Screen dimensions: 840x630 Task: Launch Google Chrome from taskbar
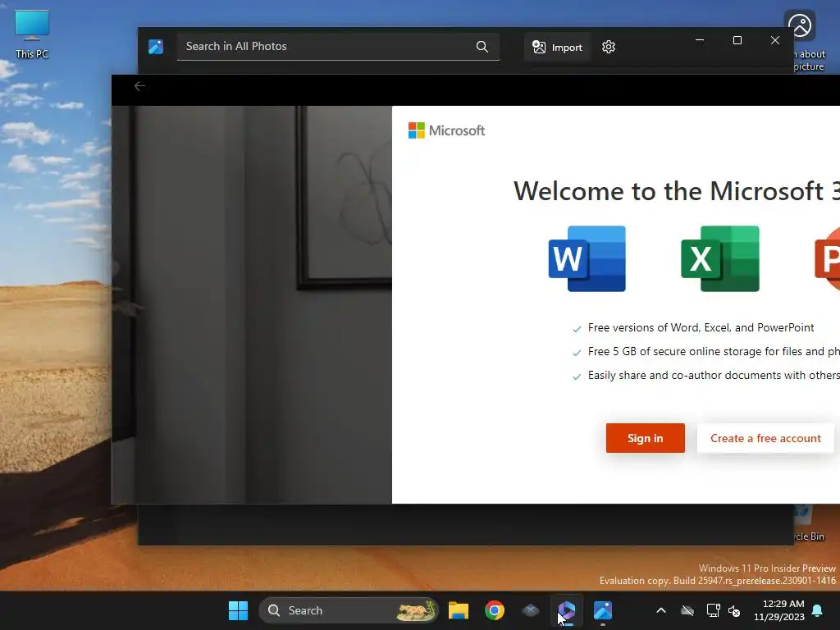click(x=495, y=610)
